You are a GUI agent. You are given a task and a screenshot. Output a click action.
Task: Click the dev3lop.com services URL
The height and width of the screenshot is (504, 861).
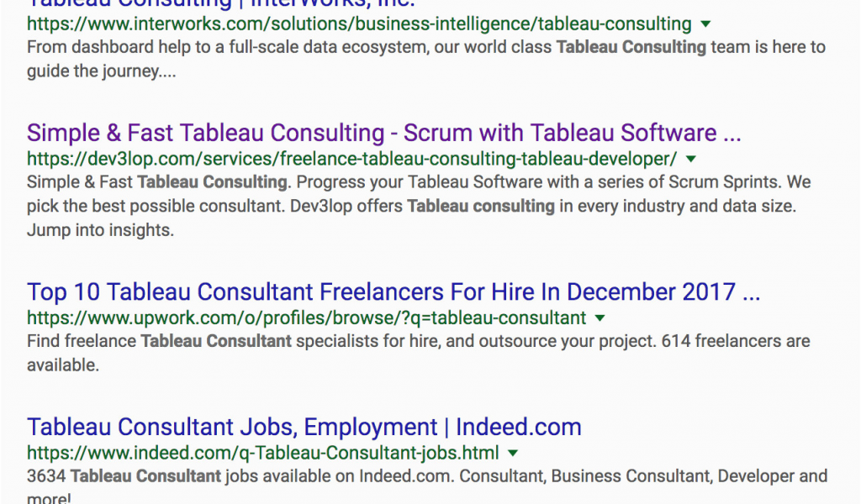(352, 159)
